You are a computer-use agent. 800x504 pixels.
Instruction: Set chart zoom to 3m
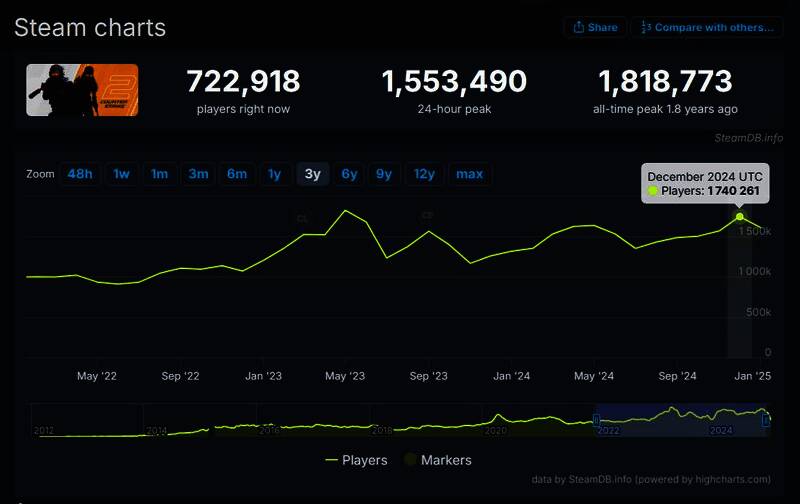[198, 174]
